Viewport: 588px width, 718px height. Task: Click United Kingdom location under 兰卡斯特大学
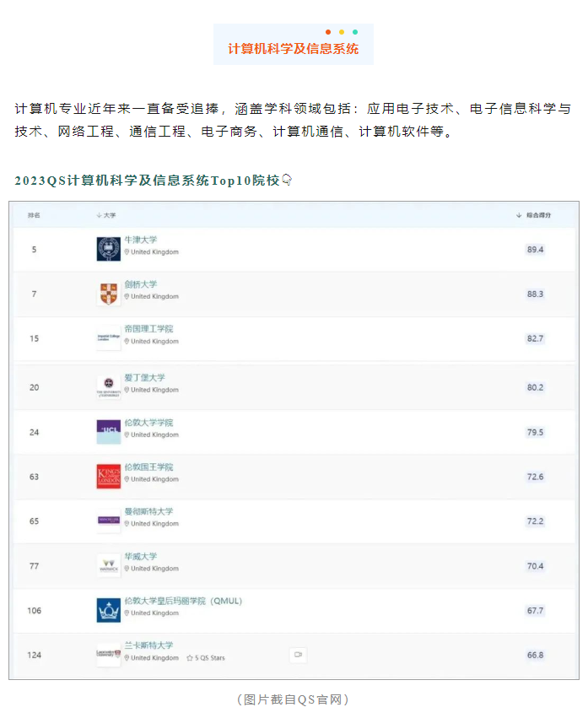click(x=152, y=658)
